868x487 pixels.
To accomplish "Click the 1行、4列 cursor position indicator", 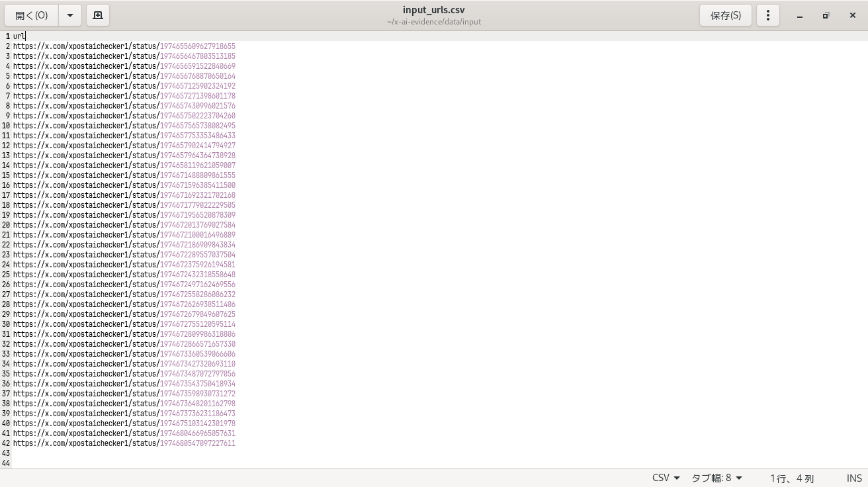I will [x=791, y=478].
